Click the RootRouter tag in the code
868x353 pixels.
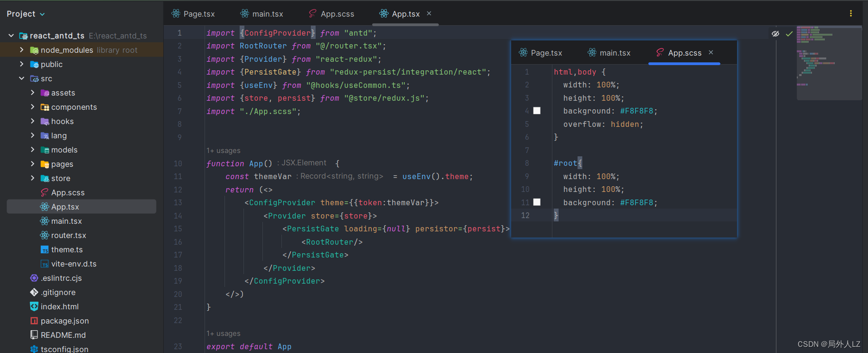[332, 242]
